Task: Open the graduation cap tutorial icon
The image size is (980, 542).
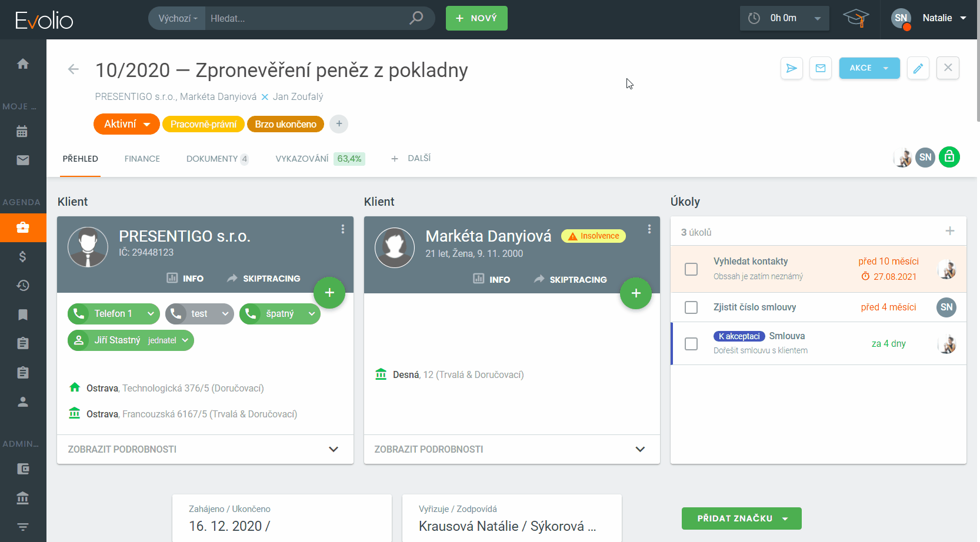Action: [x=856, y=18]
